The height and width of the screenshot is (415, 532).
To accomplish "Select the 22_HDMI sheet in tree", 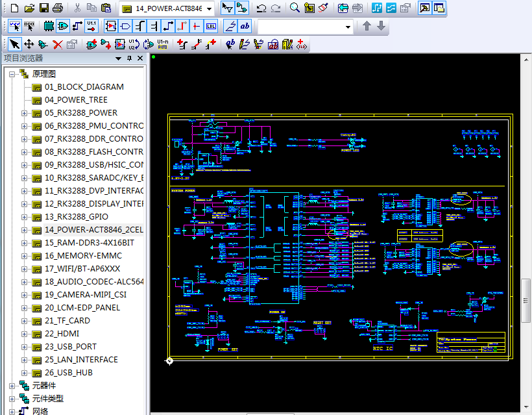I will 62,334.
